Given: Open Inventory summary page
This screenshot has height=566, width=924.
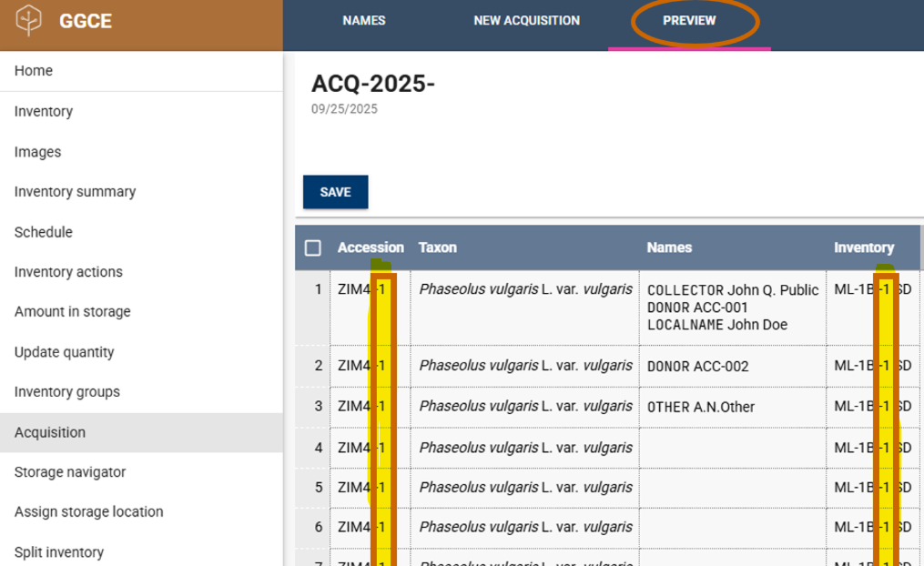Looking at the screenshot, I should click(x=75, y=192).
